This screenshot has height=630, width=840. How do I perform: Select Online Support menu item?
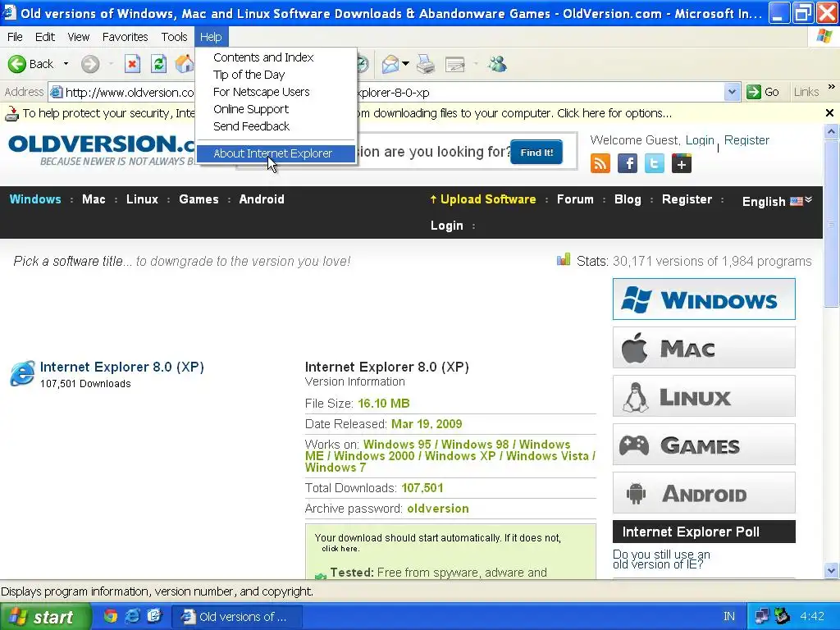[x=276, y=109]
